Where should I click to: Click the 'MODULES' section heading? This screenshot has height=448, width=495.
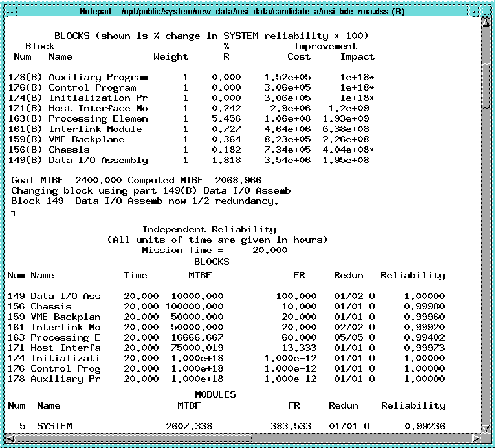215,394
